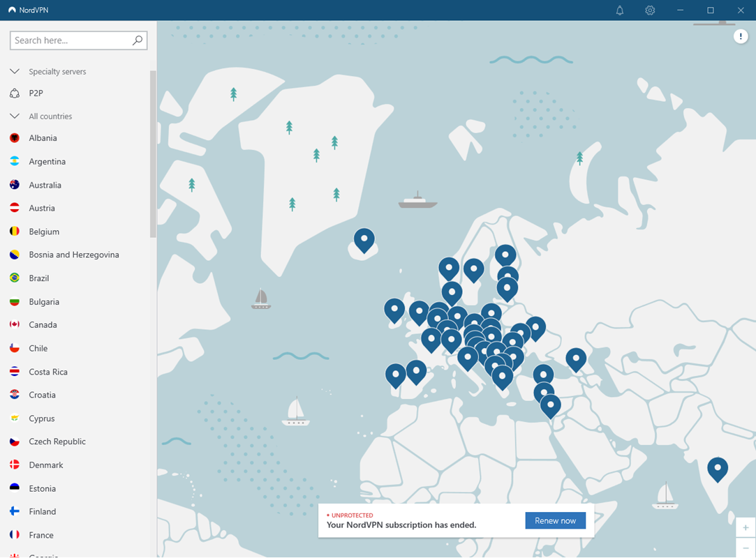Click the Ireland map pin

394,310
